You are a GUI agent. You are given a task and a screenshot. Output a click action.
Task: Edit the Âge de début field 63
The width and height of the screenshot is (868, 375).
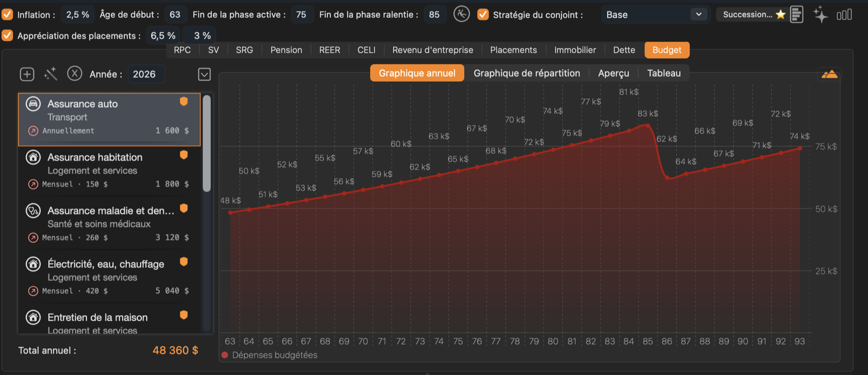coord(175,14)
